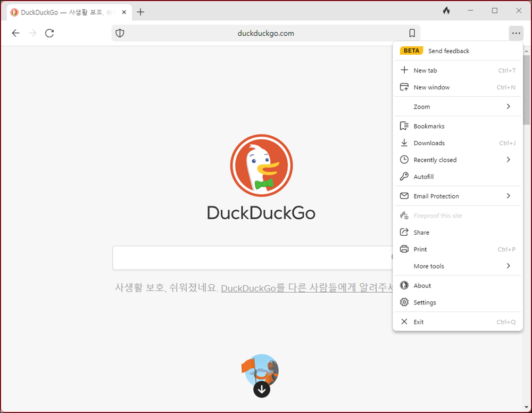Open a new tab with plus button

pos(140,12)
